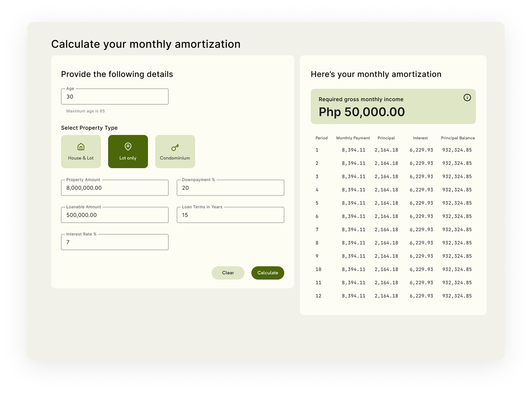This screenshot has width=532, height=393.
Task: Focus Loan Terms in Years field
Action: (x=230, y=215)
